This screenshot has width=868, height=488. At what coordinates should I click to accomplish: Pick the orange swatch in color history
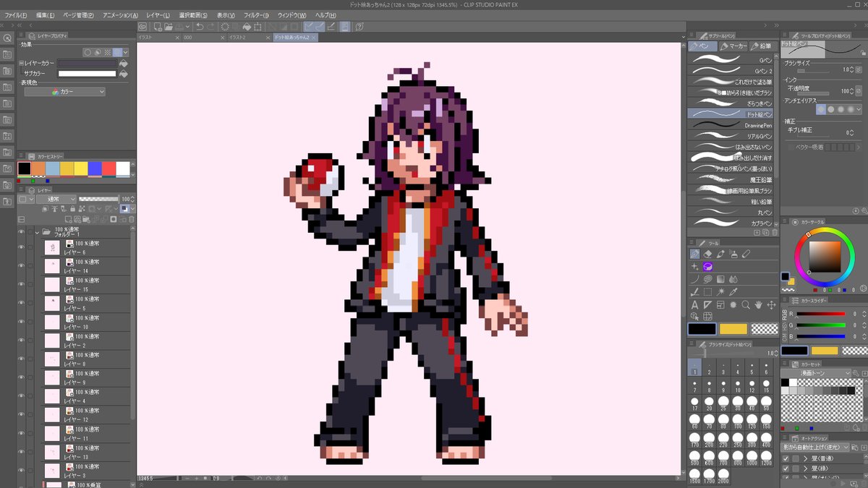[39, 168]
